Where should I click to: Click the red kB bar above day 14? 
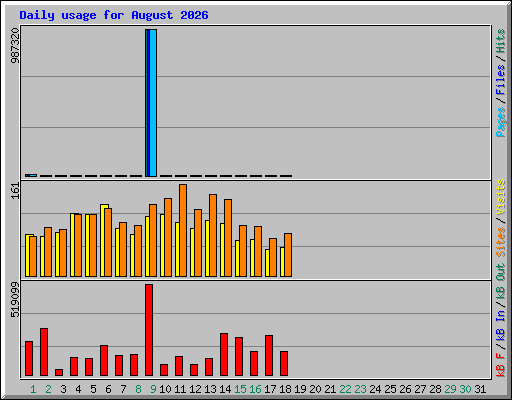pos(224,355)
